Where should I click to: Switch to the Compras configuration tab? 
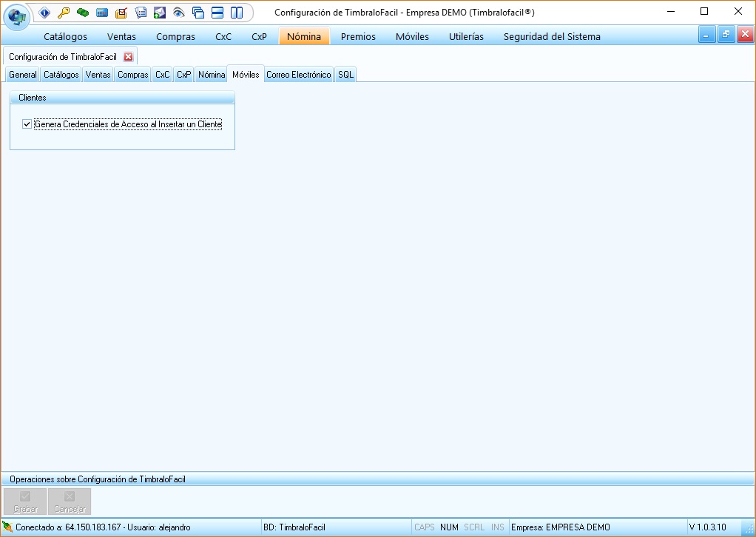click(x=133, y=75)
